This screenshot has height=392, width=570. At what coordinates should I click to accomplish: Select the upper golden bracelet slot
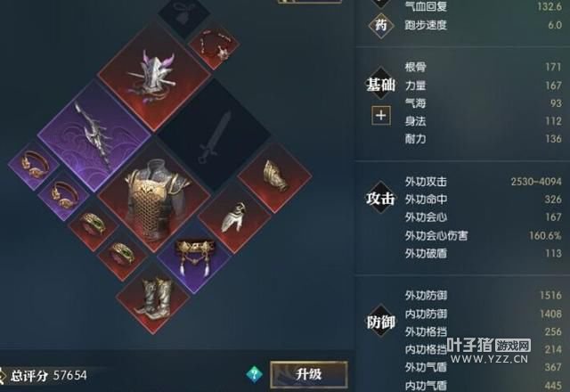coord(34,166)
